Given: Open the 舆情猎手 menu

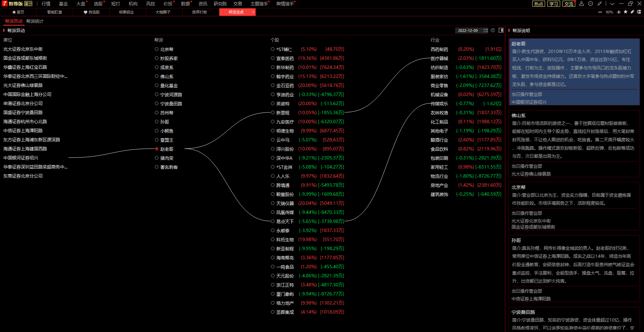Looking at the screenshot, I should pos(285,4).
